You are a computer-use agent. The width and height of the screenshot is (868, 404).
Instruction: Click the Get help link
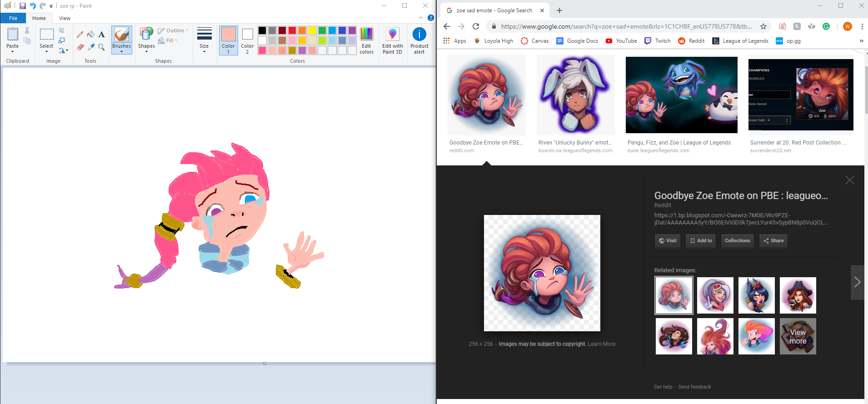663,387
